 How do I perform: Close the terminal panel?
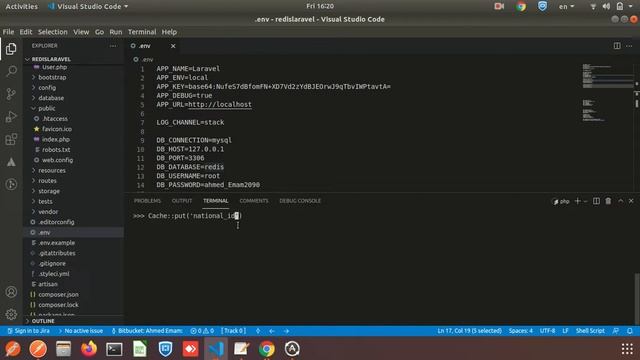point(631,201)
